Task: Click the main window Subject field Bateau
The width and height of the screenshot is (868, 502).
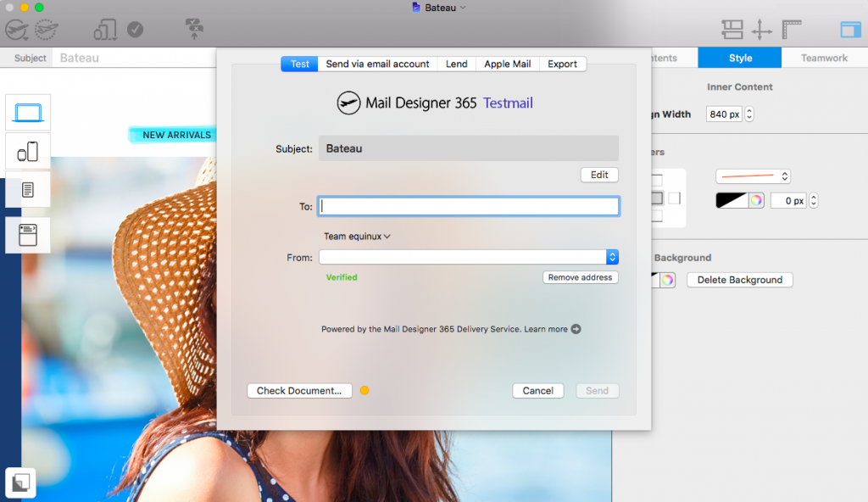Action: tap(135, 58)
